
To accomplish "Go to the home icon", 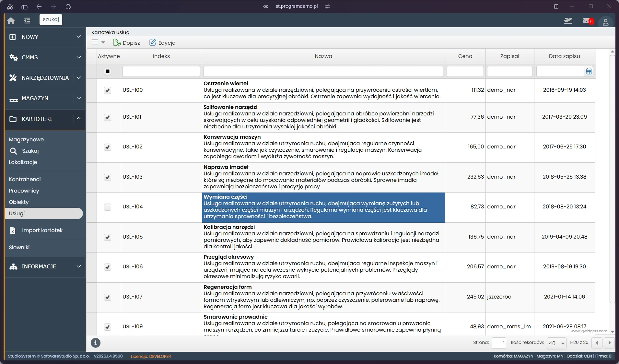I will [x=11, y=21].
